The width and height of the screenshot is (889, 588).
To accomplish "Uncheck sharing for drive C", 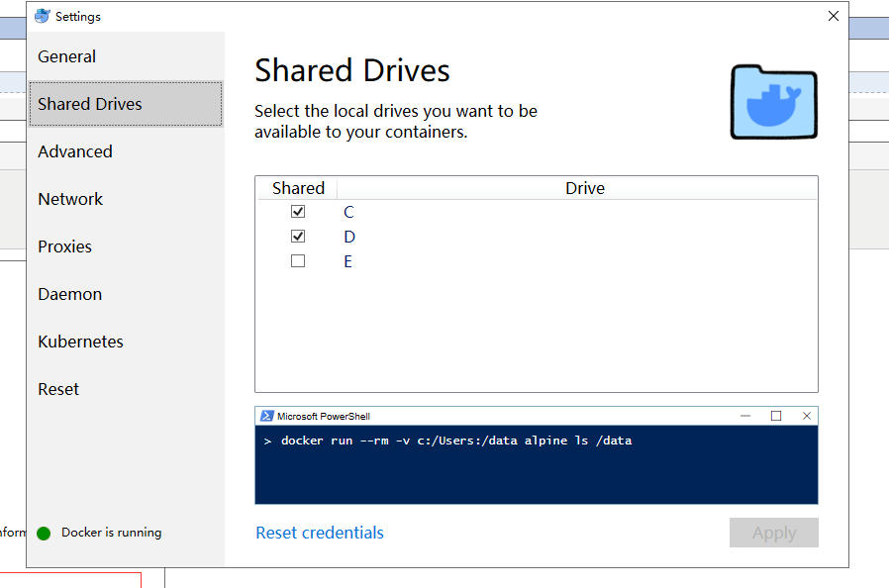I will tap(298, 212).
